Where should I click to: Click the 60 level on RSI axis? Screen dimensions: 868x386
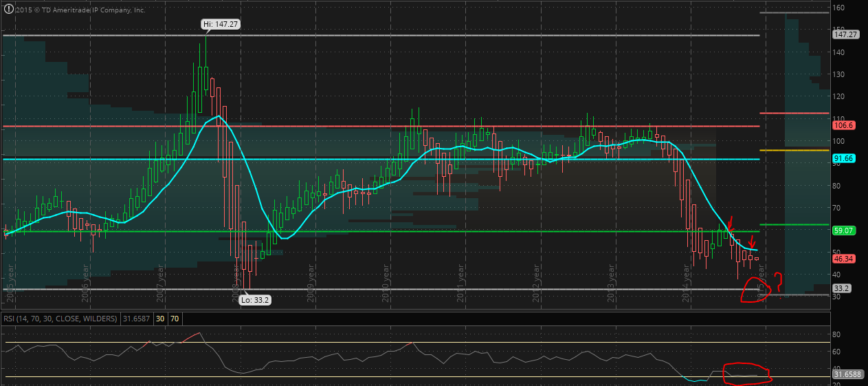click(x=837, y=351)
